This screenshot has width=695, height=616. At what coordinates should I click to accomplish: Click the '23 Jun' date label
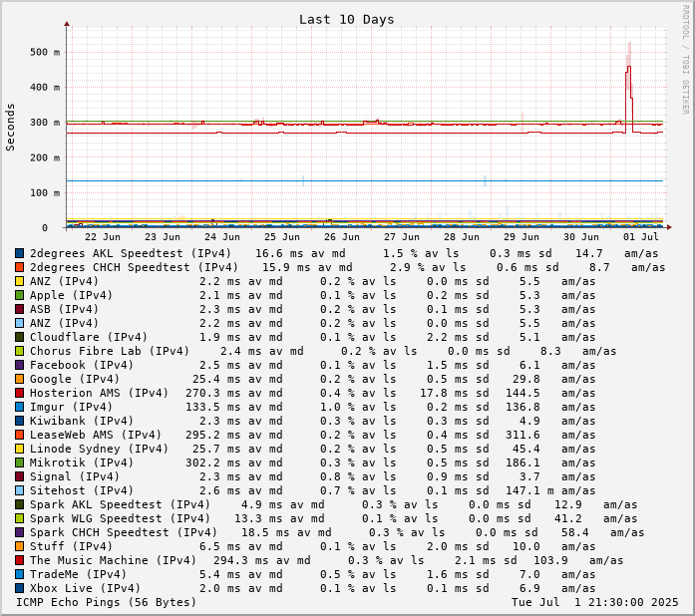[163, 237]
